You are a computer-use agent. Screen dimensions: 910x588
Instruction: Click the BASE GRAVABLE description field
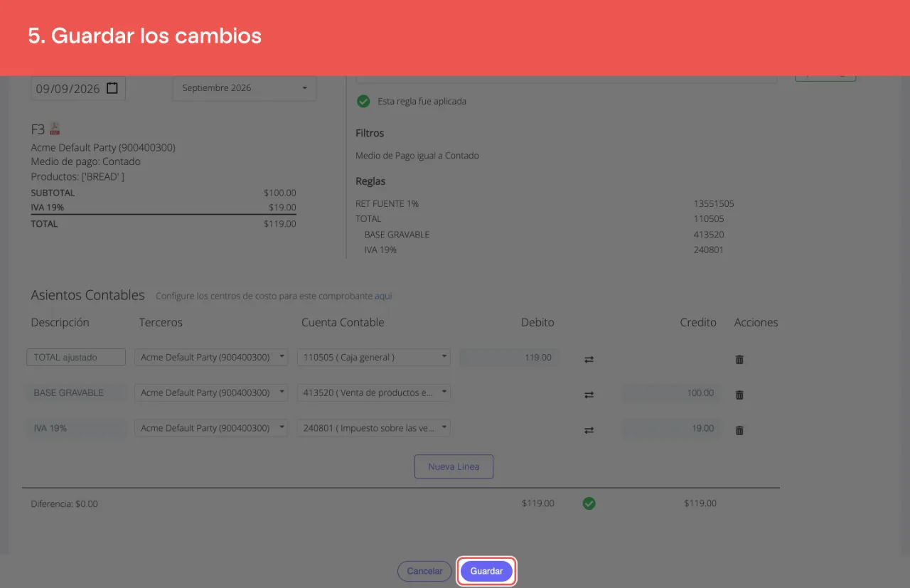click(x=76, y=392)
